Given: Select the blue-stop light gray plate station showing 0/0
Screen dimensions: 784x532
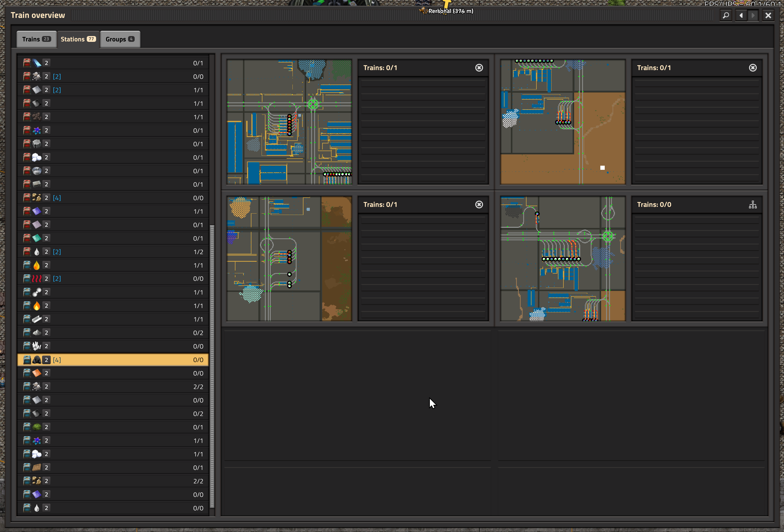Looking at the screenshot, I should click(113, 400).
